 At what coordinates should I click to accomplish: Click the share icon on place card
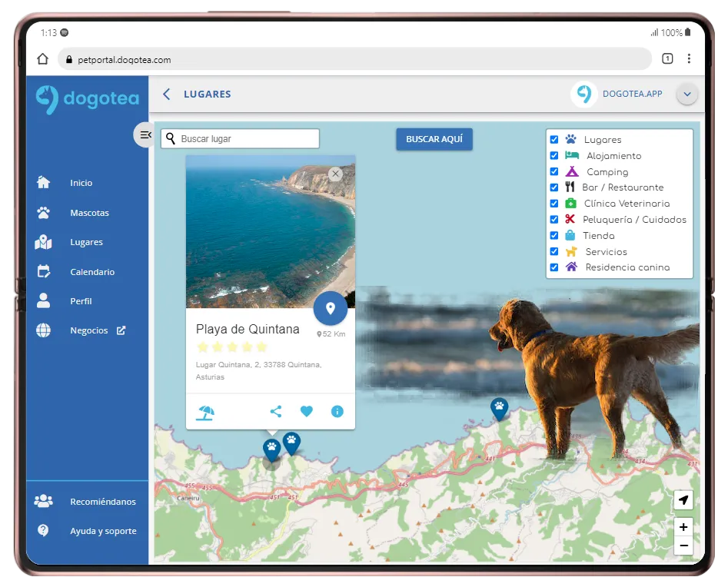pyautogui.click(x=275, y=412)
